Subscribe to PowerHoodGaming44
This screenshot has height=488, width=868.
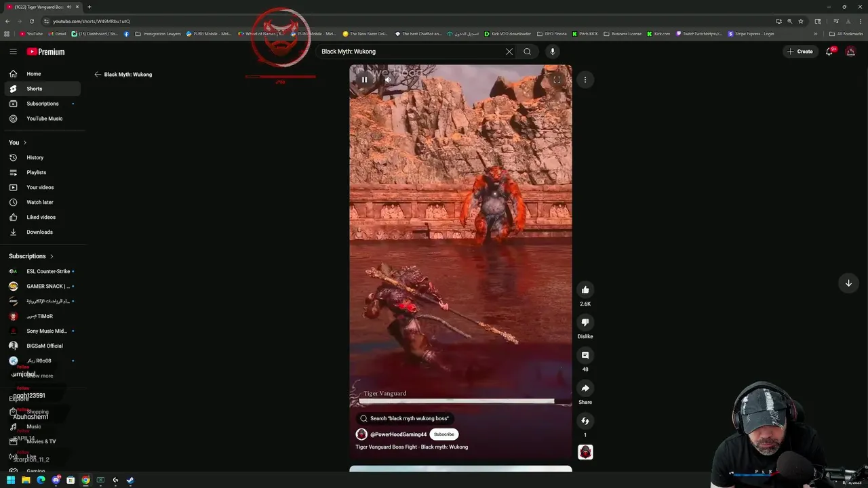pyautogui.click(x=444, y=434)
